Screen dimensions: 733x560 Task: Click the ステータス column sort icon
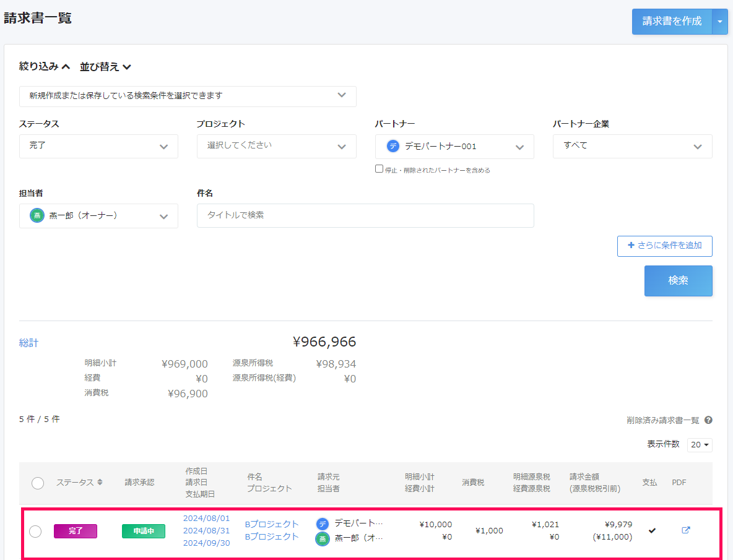tap(100, 483)
